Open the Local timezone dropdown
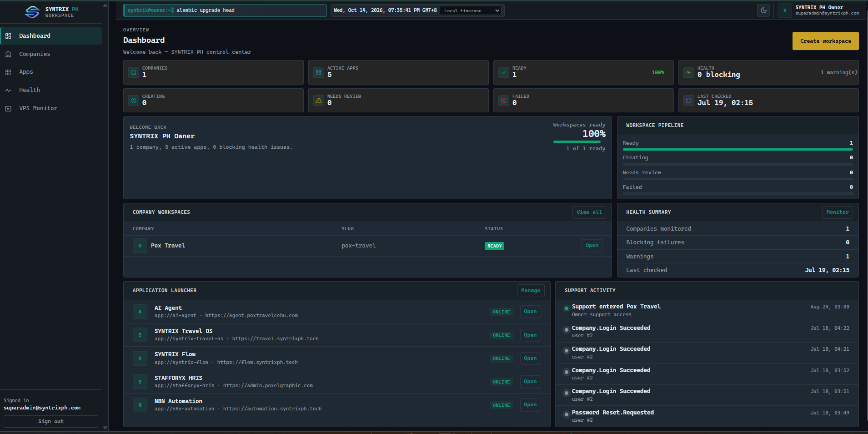 471,10
